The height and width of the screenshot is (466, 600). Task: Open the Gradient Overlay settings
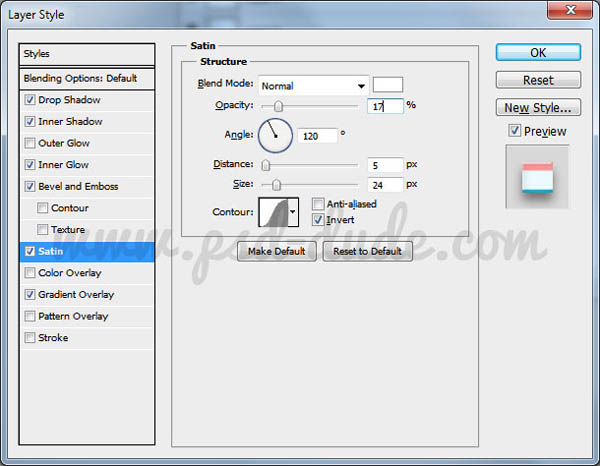click(76, 295)
